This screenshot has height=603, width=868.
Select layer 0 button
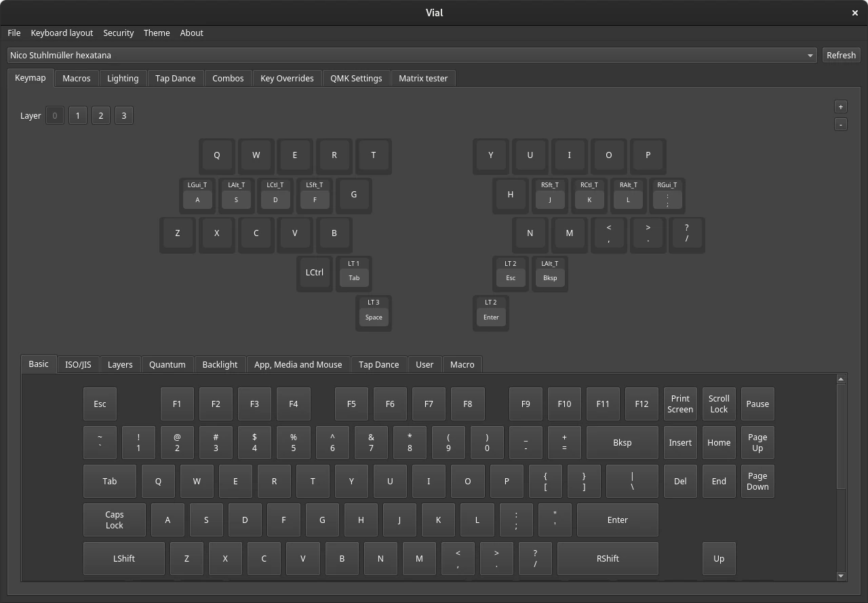tap(54, 115)
